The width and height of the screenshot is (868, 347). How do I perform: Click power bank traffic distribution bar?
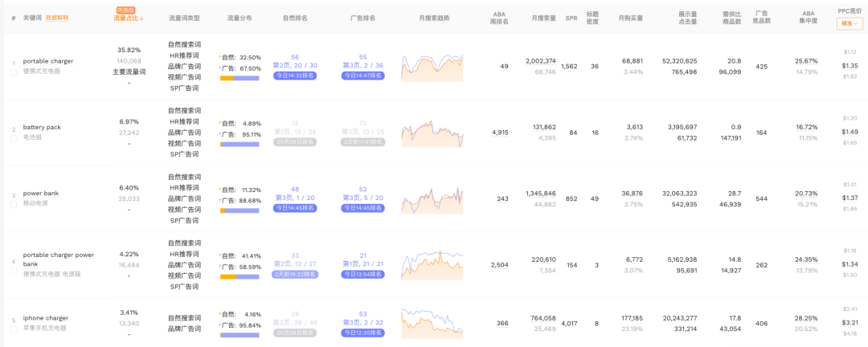pos(240,211)
